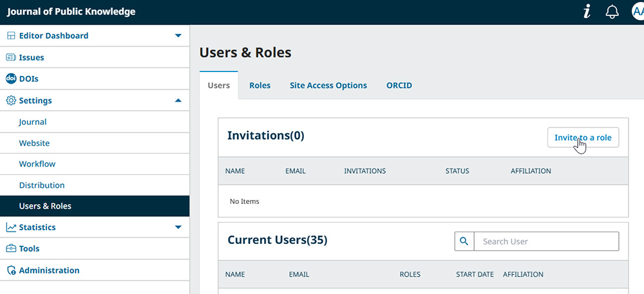The height and width of the screenshot is (294, 644).
Task: Click the Tools briefcase icon
Action: (x=11, y=248)
